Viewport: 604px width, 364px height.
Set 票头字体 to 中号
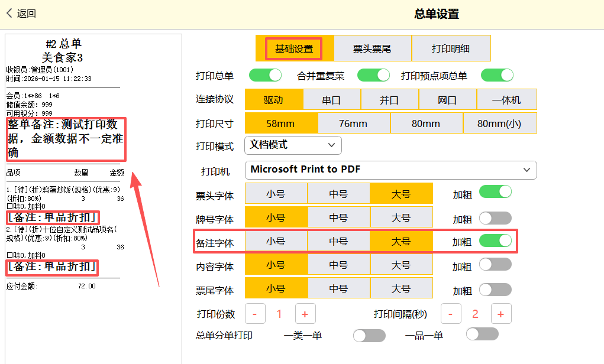(x=338, y=194)
